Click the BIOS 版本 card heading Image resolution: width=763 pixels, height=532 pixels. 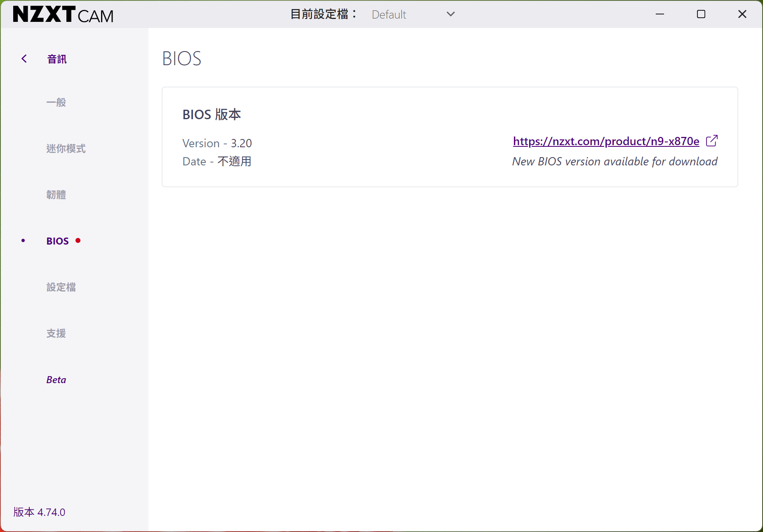coord(212,114)
